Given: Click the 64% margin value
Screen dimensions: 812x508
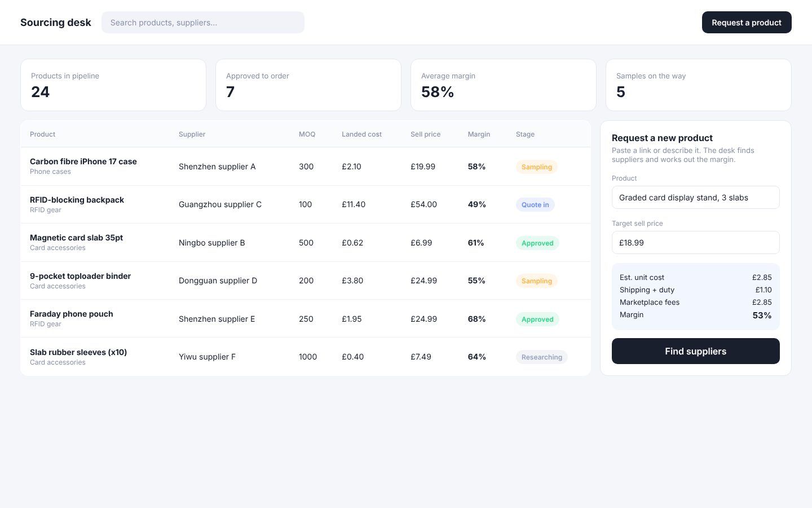Looking at the screenshot, I should [477, 357].
